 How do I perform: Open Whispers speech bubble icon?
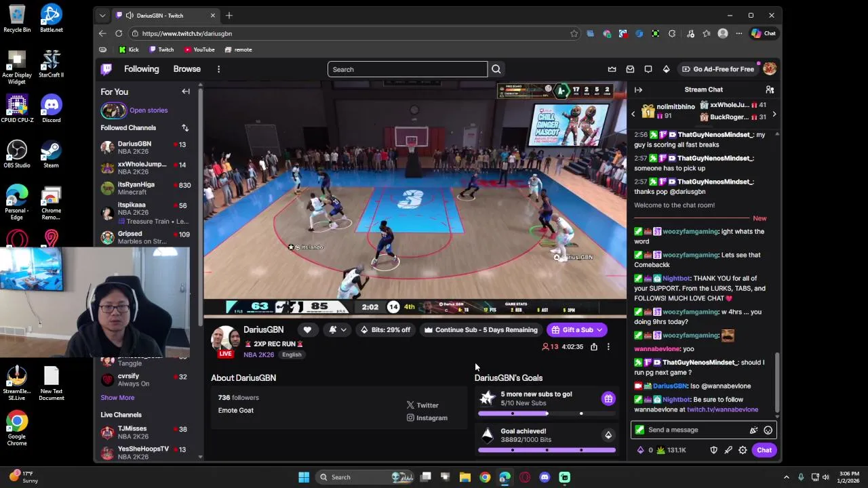pos(648,69)
